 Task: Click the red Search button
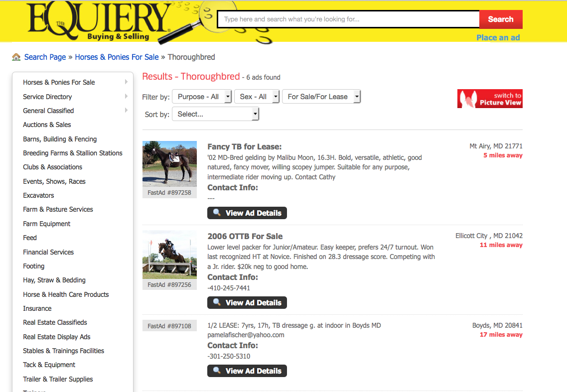pyautogui.click(x=500, y=19)
